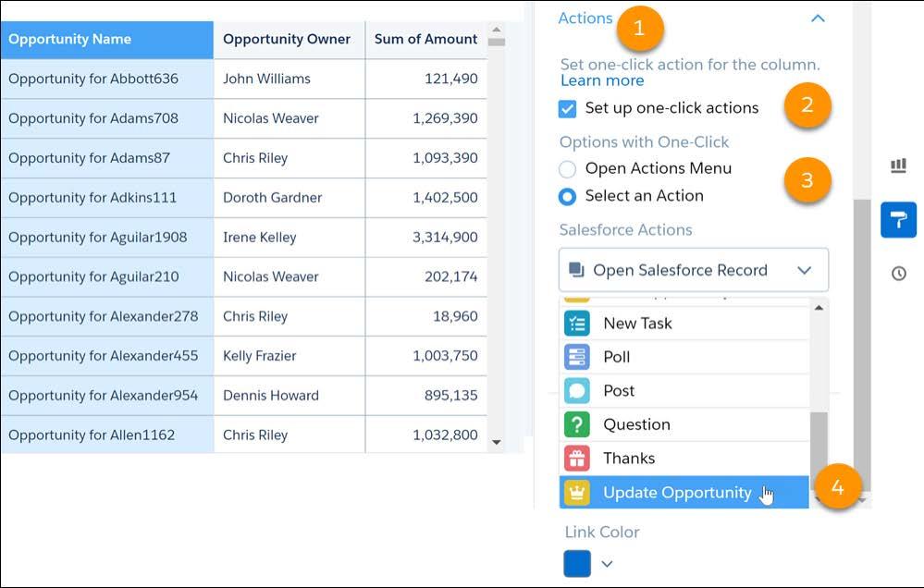Choose New Task from the action list
924x588 pixels.
tap(684, 324)
